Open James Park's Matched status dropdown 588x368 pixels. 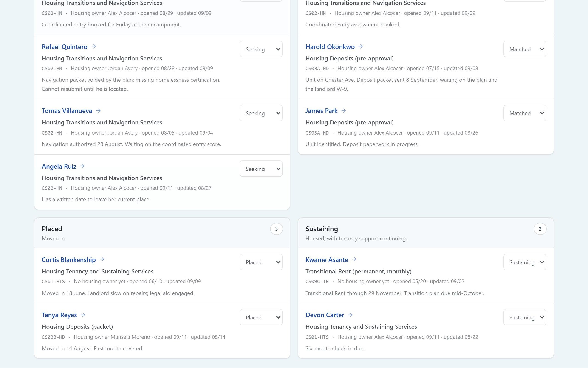[x=525, y=113]
